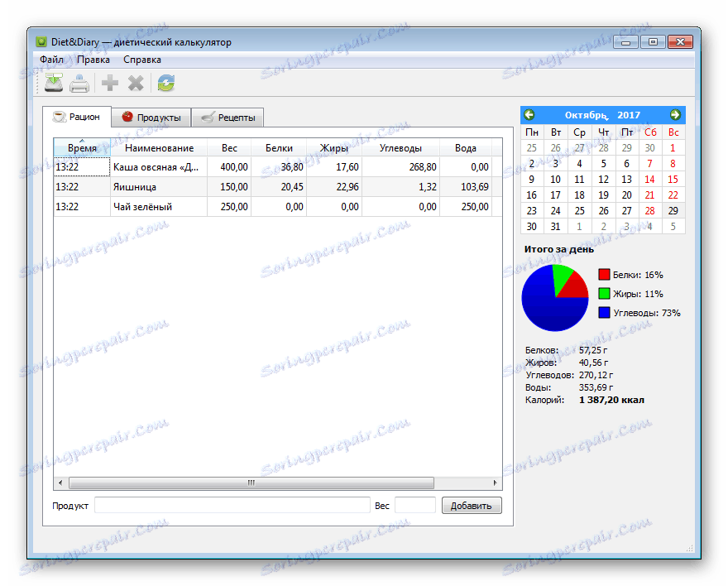Click the red Белки legend swatch
Screen dimensions: 728x586
click(x=604, y=275)
